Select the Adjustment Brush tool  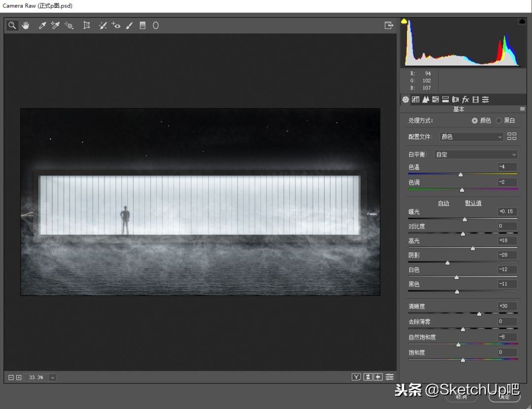pos(129,25)
